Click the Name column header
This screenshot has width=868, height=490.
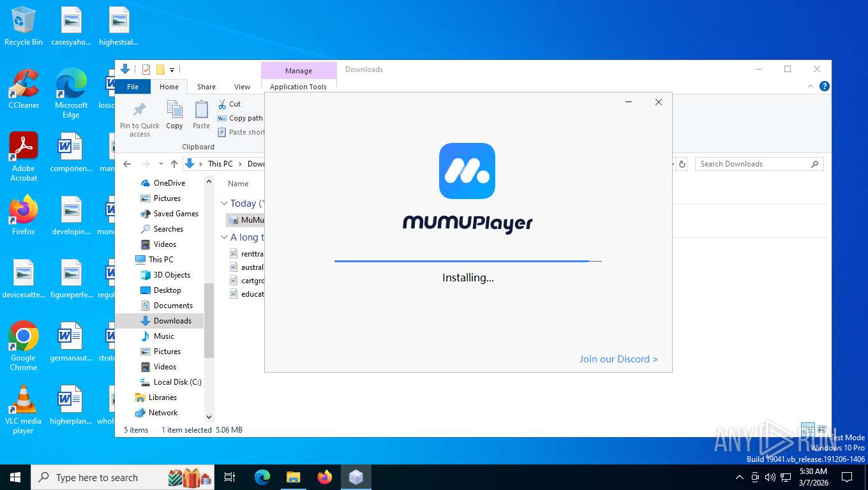tap(238, 184)
